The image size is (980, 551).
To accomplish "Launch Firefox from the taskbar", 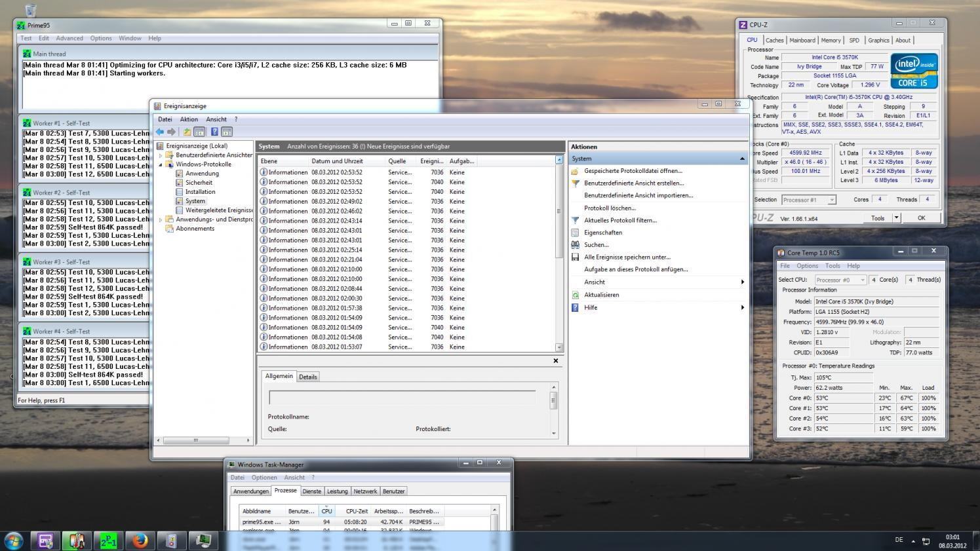I will click(140, 541).
